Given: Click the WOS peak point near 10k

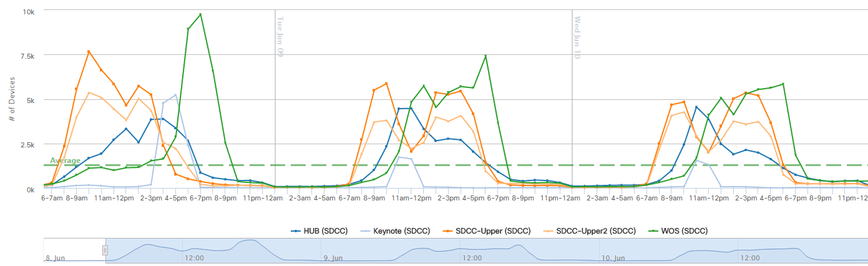Looking at the screenshot, I should (x=200, y=14).
